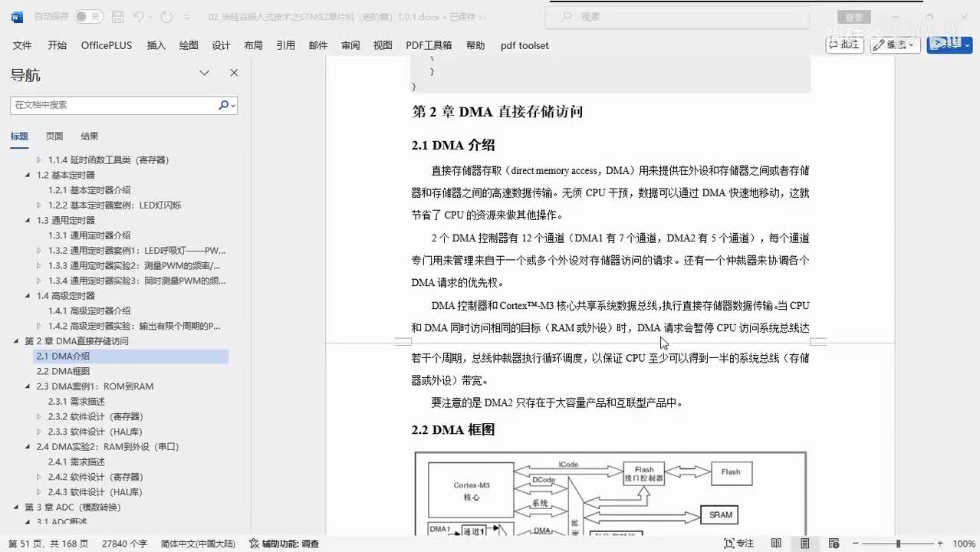Open the pdf toolset ribbon tab

coord(525,45)
